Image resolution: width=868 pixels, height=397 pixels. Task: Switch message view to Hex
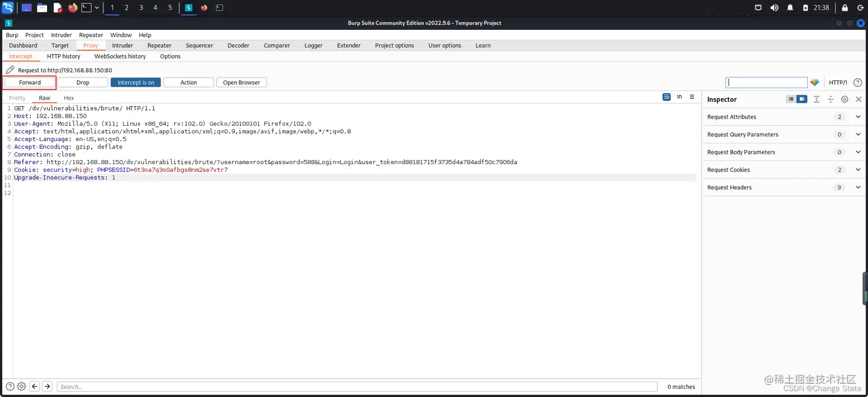point(69,98)
